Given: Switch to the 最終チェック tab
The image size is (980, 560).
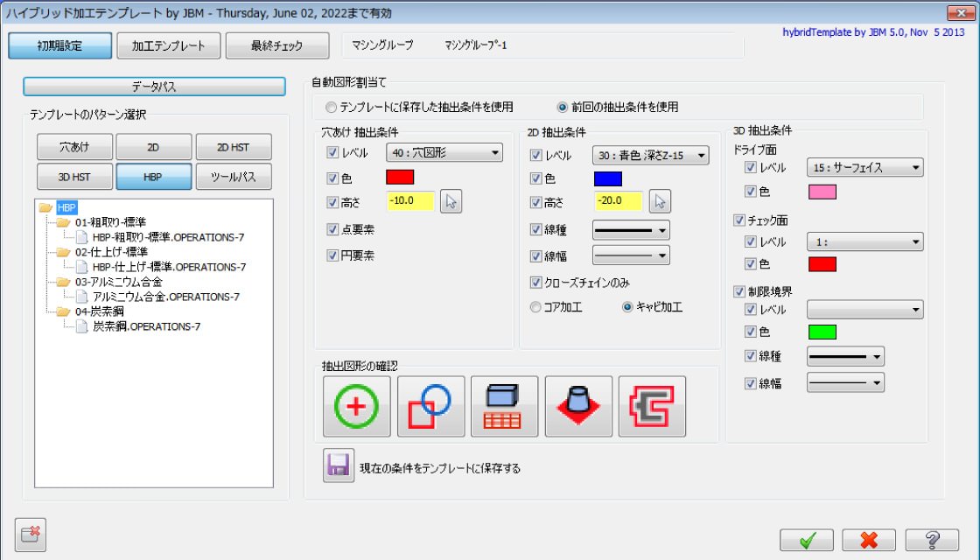Looking at the screenshot, I should click(277, 46).
